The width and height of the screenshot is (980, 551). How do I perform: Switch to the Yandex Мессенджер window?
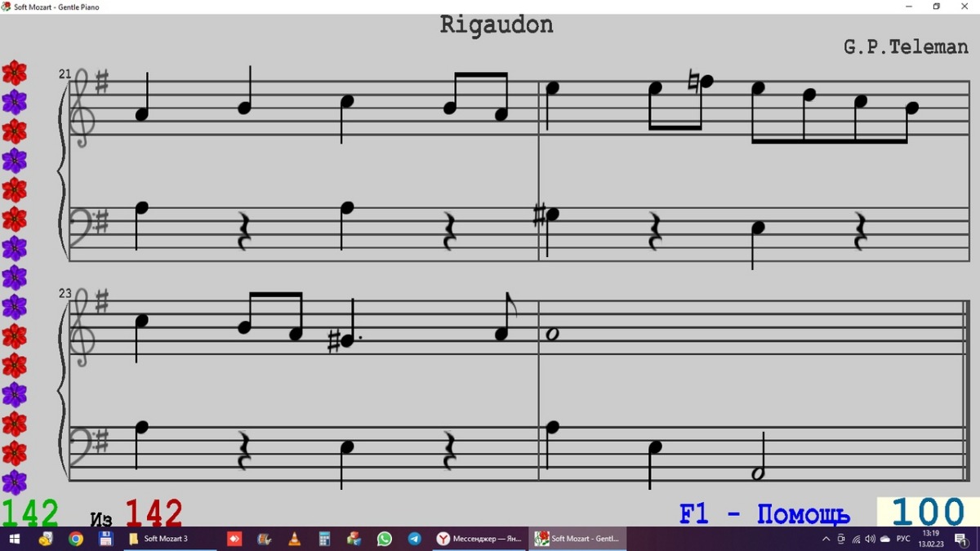pos(479,539)
